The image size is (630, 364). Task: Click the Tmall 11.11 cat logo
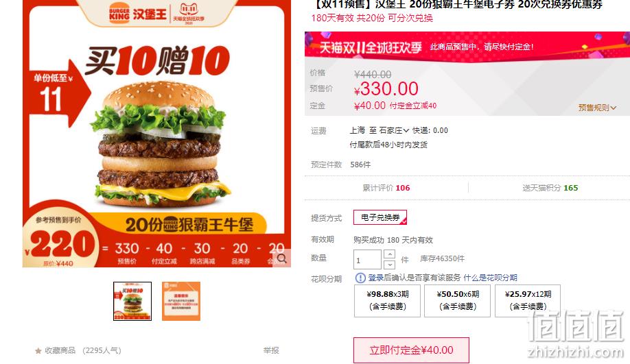[x=189, y=14]
